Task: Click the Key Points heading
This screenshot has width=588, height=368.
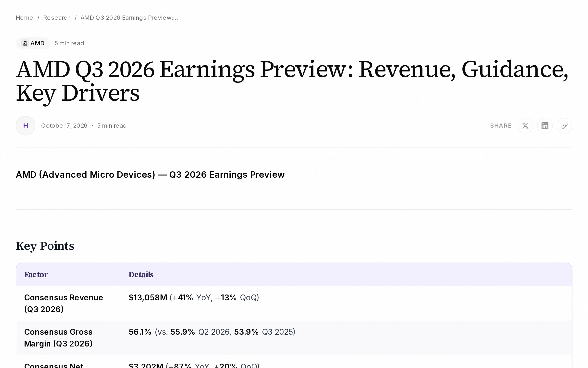Action: (x=45, y=246)
